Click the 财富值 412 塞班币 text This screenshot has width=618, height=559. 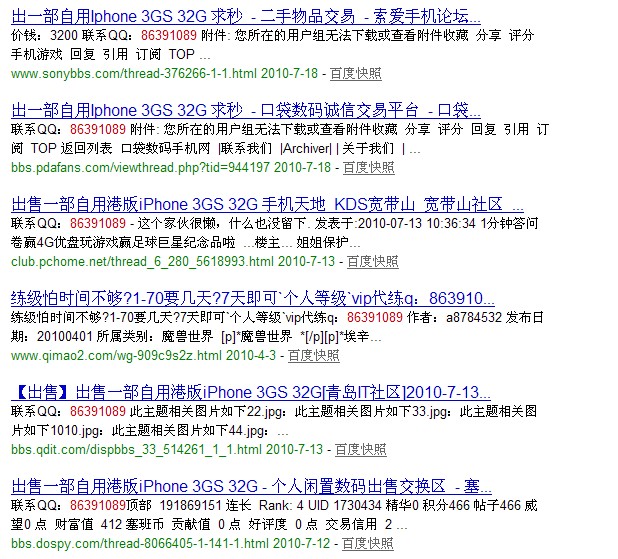(109, 524)
